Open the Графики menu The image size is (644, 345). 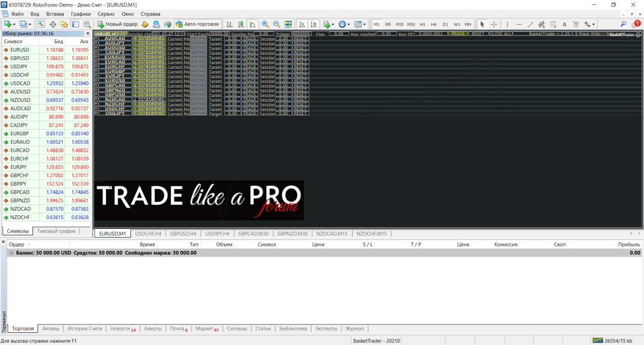[x=81, y=14]
